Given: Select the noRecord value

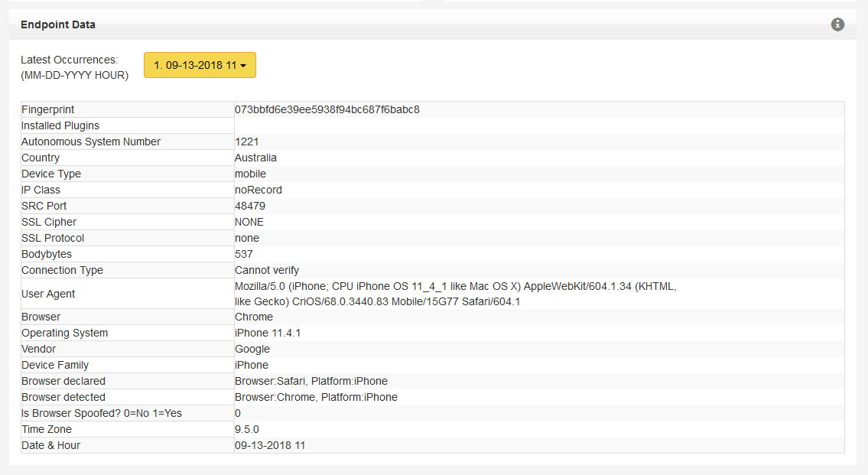Looking at the screenshot, I should click(258, 190).
